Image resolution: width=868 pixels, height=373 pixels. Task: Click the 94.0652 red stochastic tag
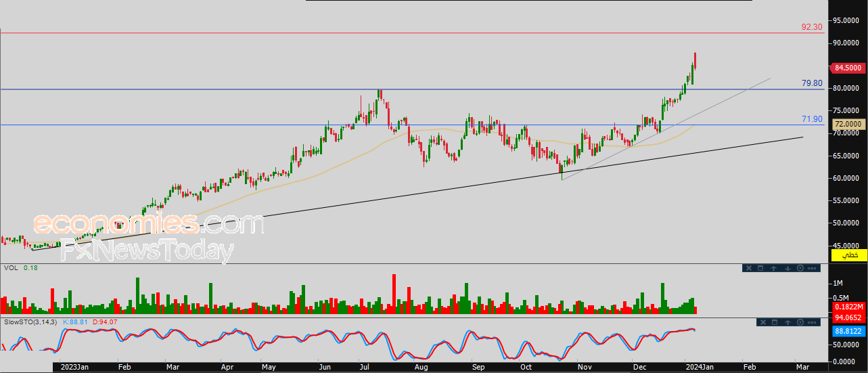[x=848, y=317]
